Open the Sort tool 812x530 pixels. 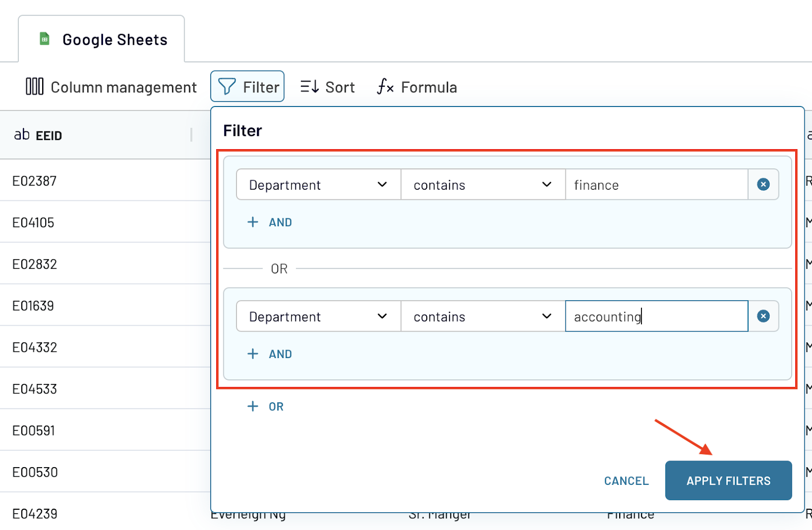click(327, 86)
